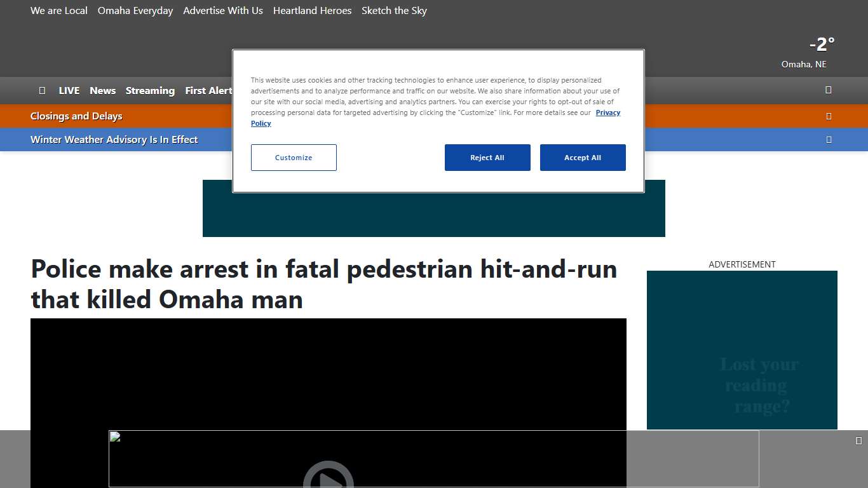Expand the Closings and Delays alert
868x488 pixels.
pyautogui.click(x=76, y=116)
